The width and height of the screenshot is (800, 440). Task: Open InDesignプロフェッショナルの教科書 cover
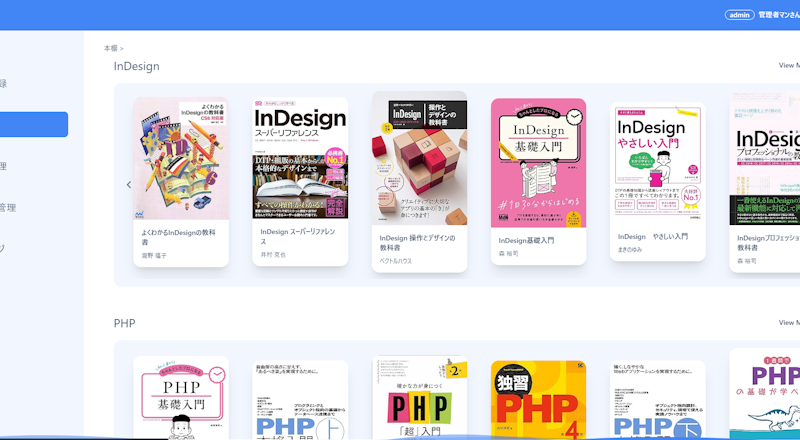(765, 158)
